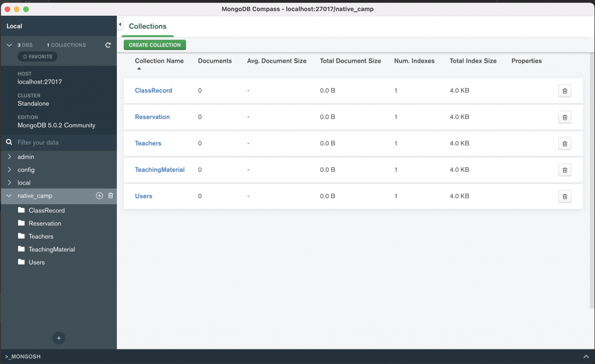This screenshot has width=595, height=364.
Task: Collapse the native_camp database tree
Action: click(x=9, y=196)
